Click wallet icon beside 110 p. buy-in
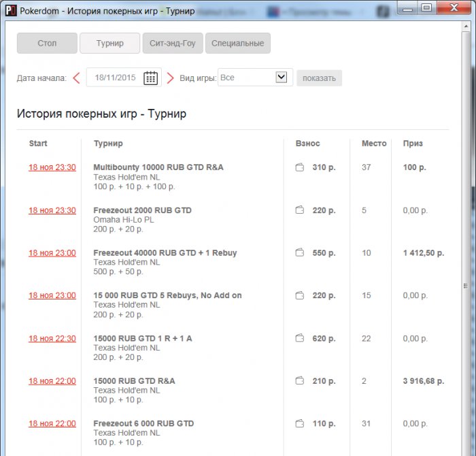The height and width of the screenshot is (456, 476). [300, 423]
